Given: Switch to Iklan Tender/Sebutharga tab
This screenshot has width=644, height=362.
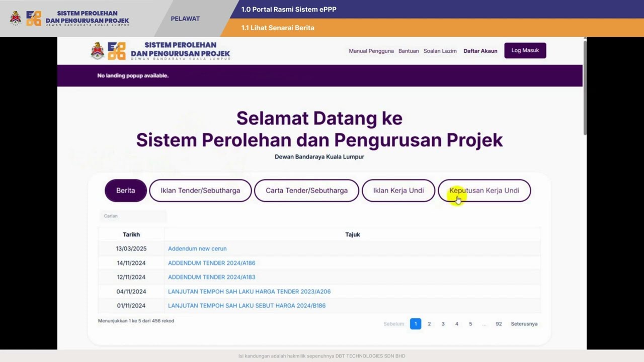Looking at the screenshot, I should click(x=200, y=191).
